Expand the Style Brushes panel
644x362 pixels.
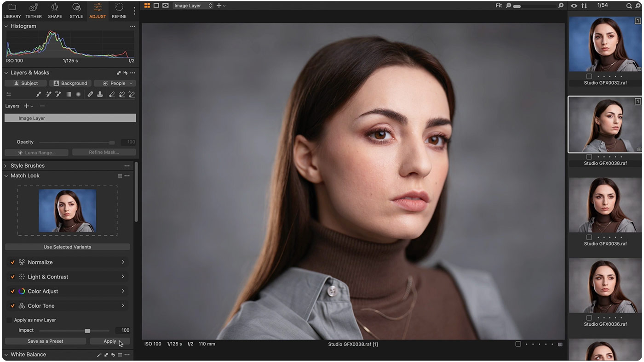6,166
